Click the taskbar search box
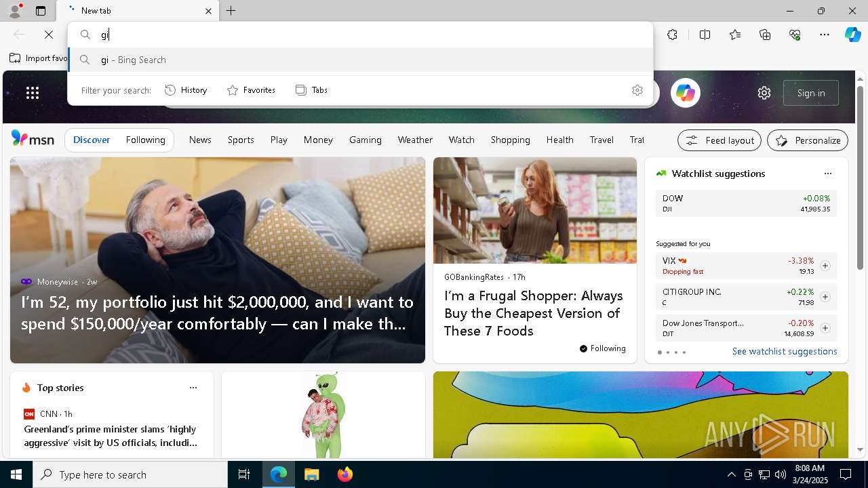Viewport: 868px width, 488px height. [x=130, y=474]
